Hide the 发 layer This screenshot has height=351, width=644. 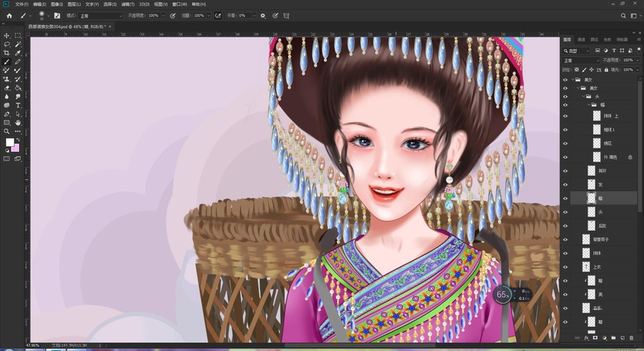[x=565, y=184]
